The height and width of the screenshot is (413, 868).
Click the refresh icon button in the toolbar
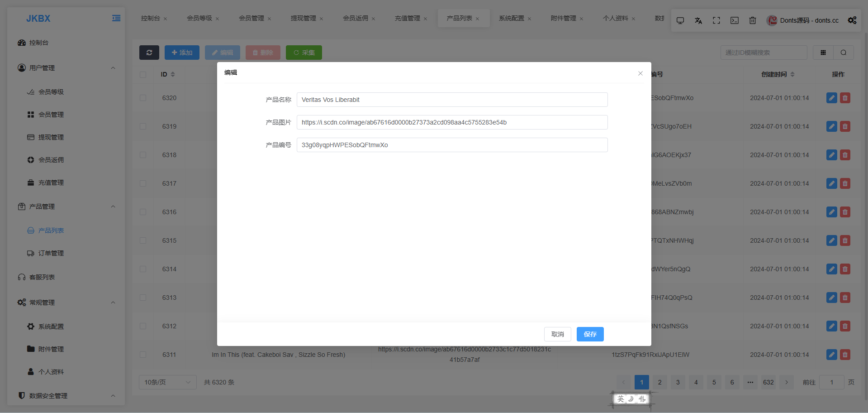(x=149, y=53)
